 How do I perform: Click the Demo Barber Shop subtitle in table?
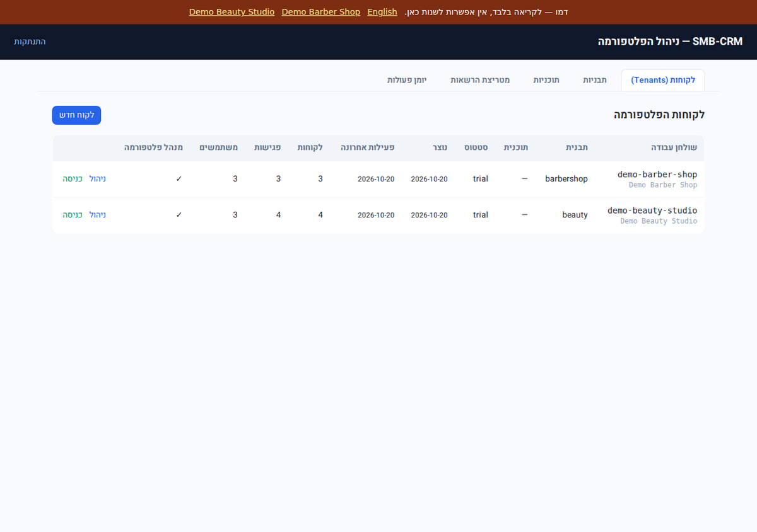pos(663,185)
